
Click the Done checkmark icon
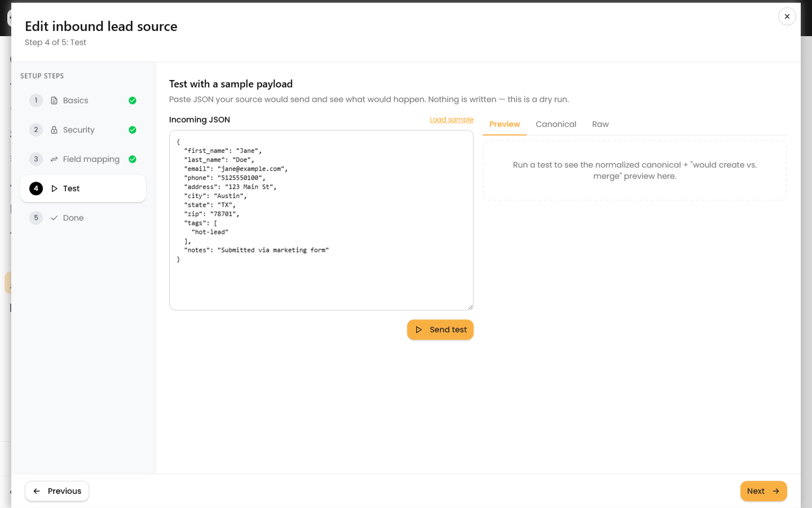54,218
